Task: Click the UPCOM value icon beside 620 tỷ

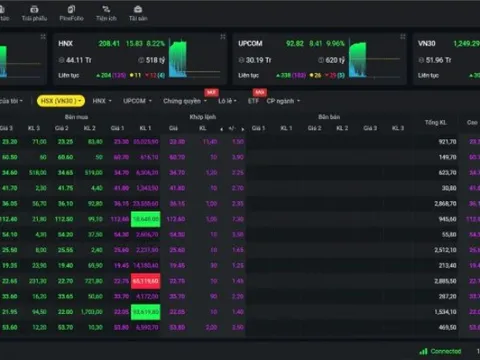Action: [x=321, y=60]
